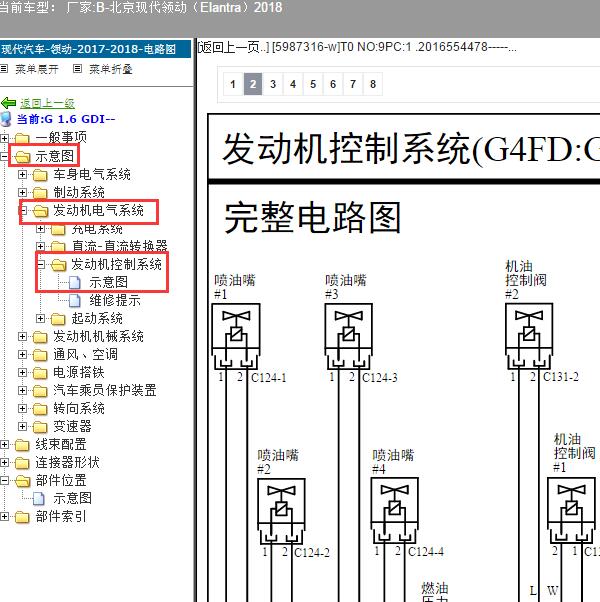Click open folder icon beside 部件位置

[23, 481]
